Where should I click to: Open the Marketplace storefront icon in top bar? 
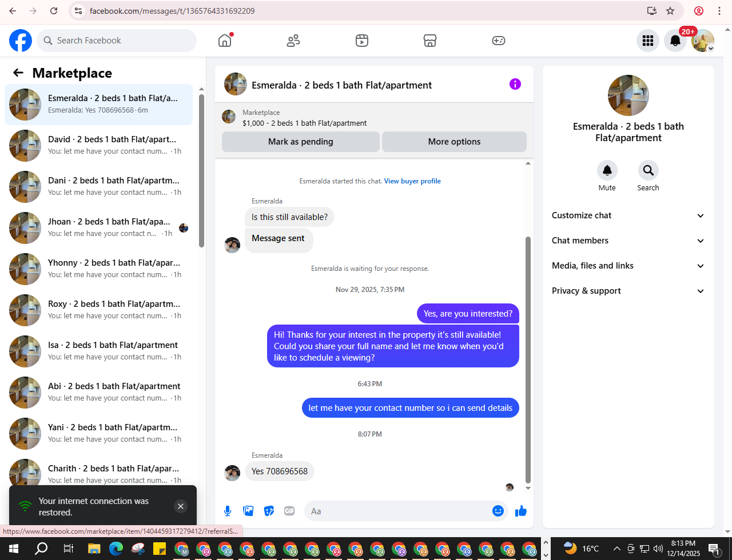coord(430,41)
